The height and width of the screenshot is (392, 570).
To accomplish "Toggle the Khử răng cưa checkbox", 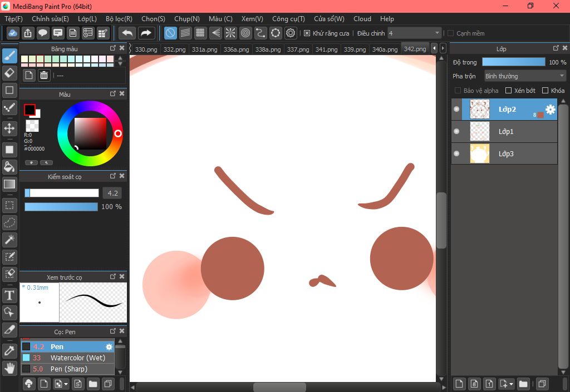I will [307, 33].
